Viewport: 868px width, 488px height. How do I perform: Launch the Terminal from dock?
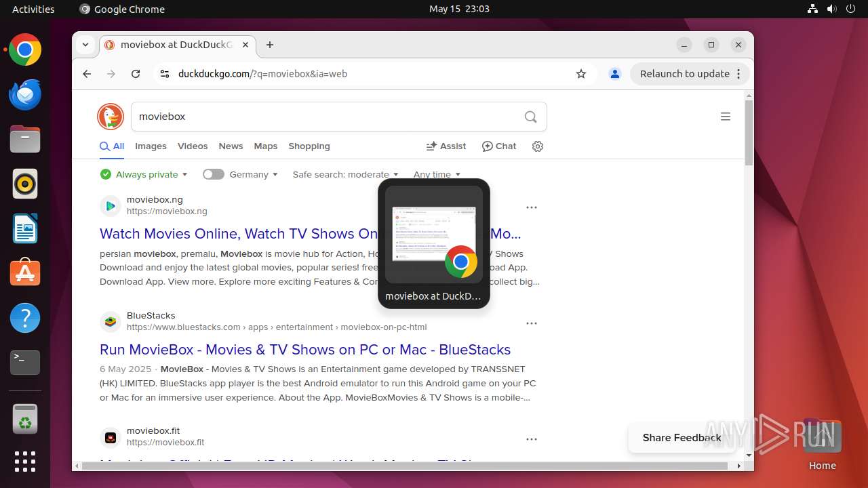25,363
